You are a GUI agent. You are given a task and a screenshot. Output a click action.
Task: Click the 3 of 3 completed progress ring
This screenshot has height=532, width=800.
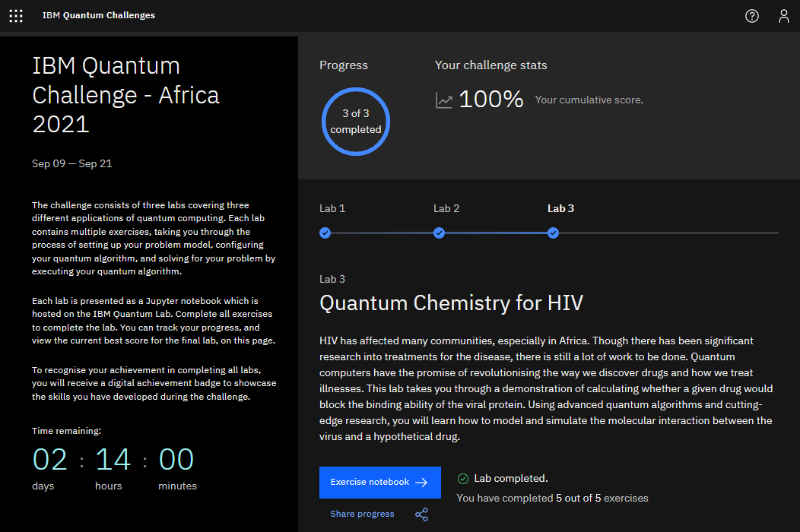pyautogui.click(x=356, y=122)
